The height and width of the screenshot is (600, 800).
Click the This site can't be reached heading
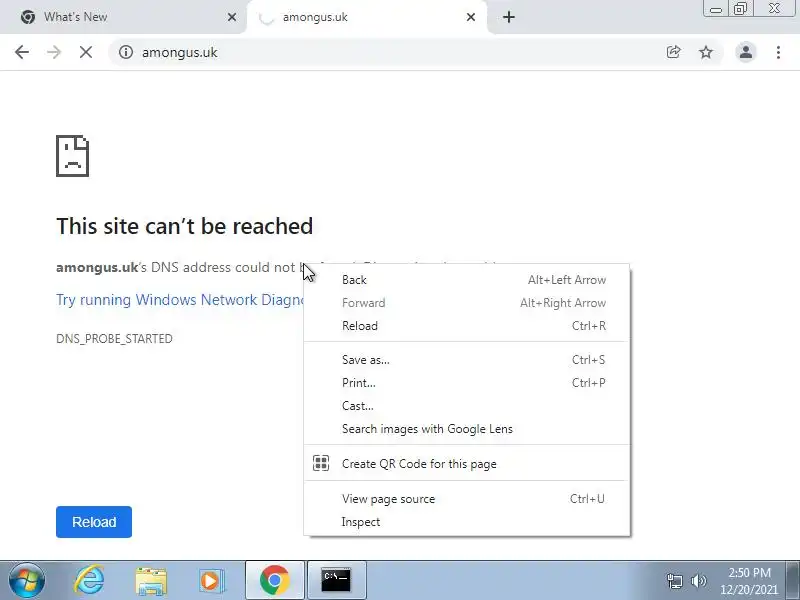pyautogui.click(x=184, y=226)
